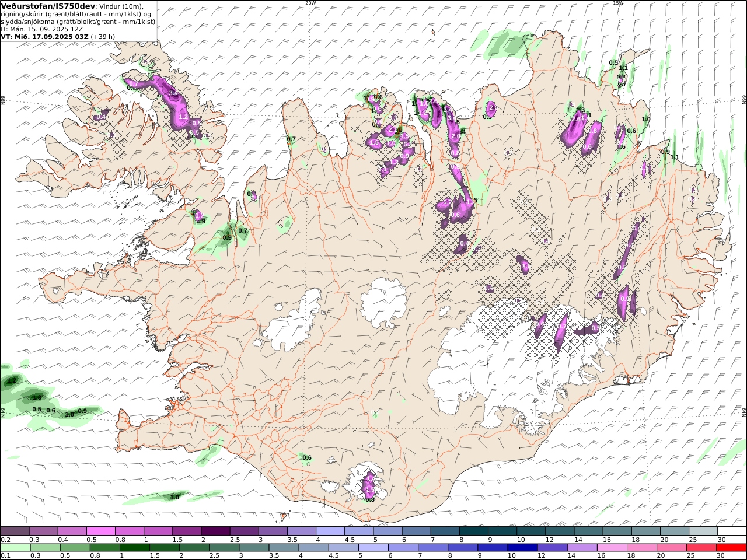The width and height of the screenshot is (747, 560).
Task: Pick the snow-scale purple swatch starting at 2.5
Action: [244, 531]
